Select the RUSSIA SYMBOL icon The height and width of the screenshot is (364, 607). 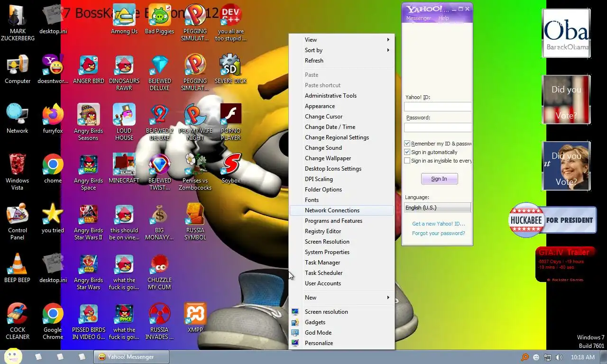(x=195, y=222)
